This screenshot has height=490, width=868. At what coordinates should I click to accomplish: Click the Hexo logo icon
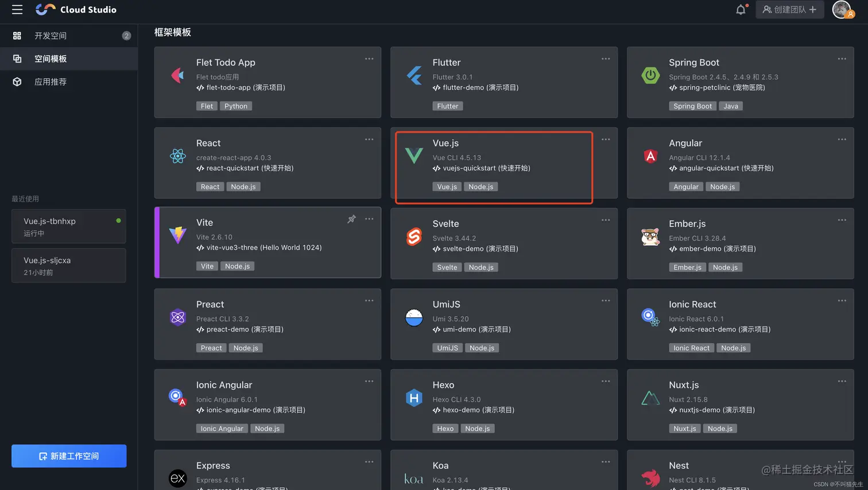414,398
